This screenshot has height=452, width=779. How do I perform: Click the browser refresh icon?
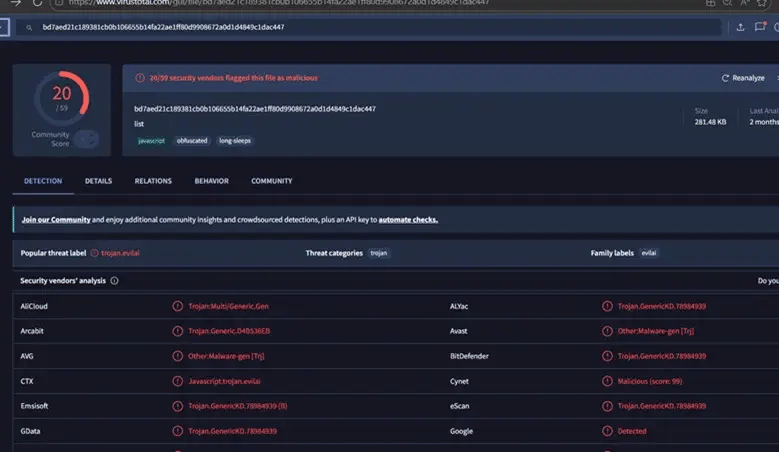point(37,3)
